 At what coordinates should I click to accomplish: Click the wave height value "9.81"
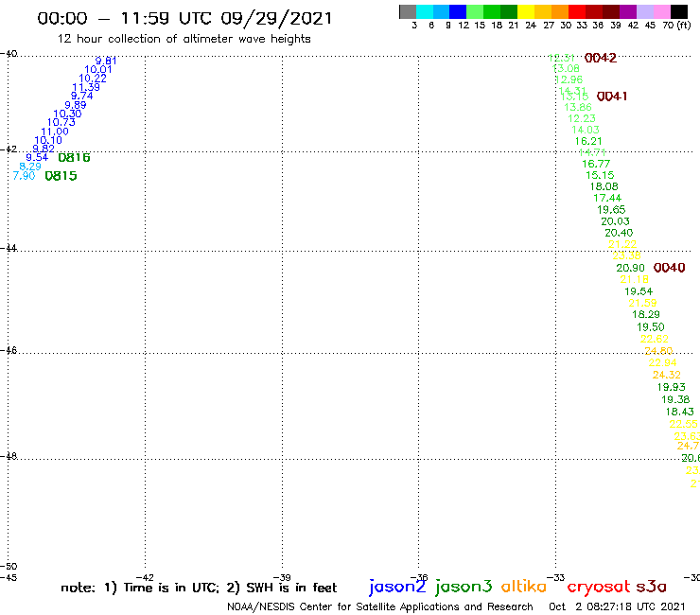tap(106, 61)
